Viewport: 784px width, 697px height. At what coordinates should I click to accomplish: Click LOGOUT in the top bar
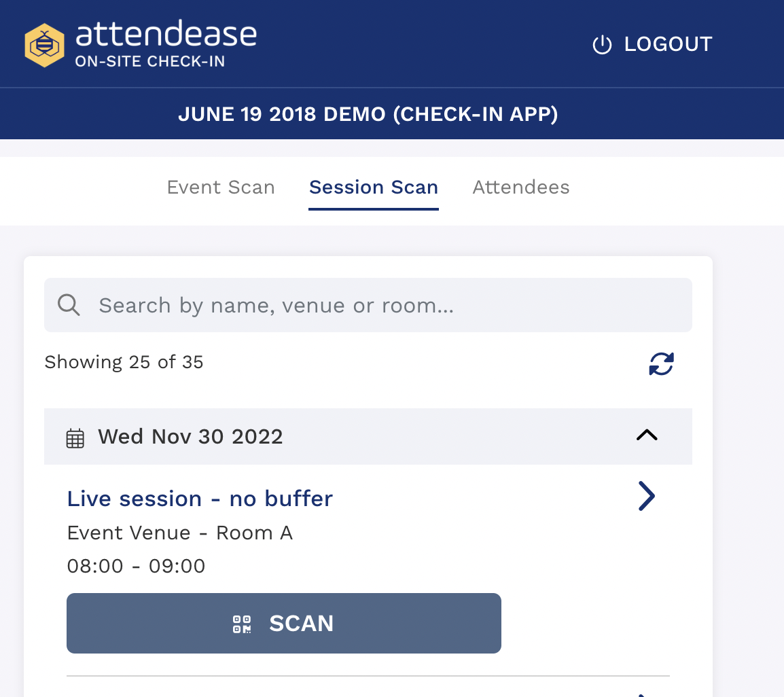tap(668, 43)
